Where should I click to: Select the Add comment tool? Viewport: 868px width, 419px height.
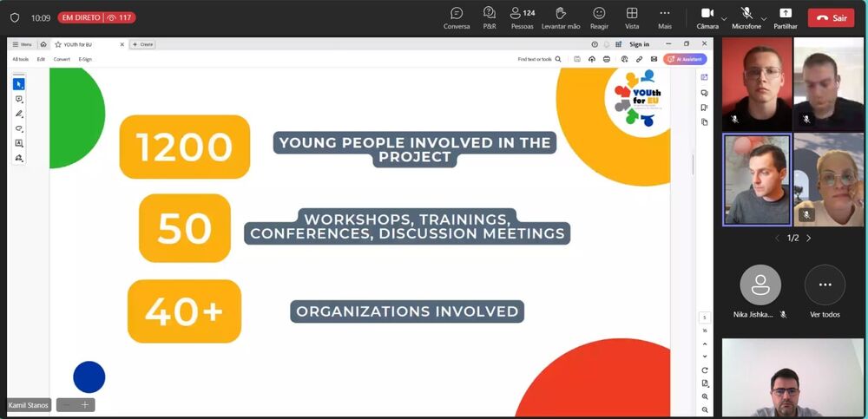19,99
